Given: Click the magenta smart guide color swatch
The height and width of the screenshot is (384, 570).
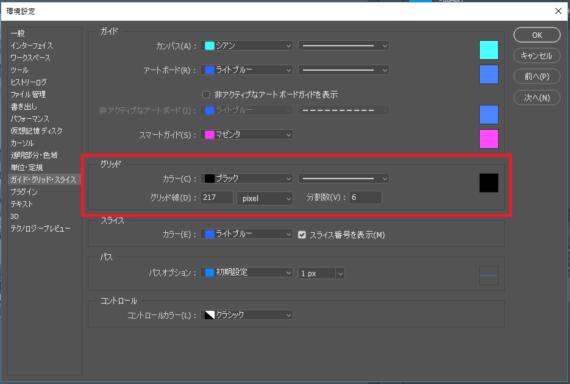Looking at the screenshot, I should [489, 139].
